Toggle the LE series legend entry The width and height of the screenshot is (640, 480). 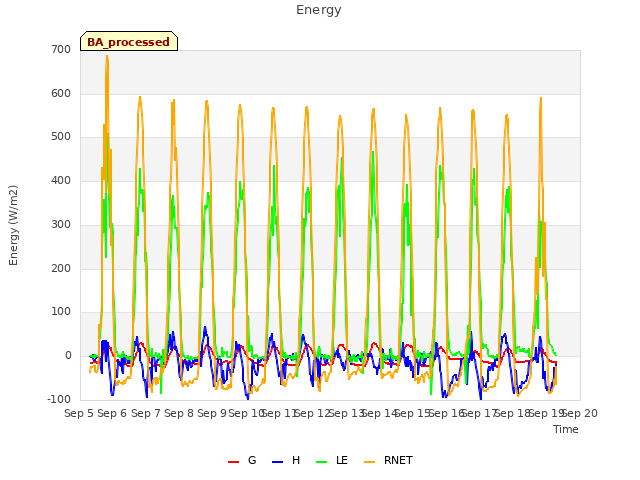pos(332,460)
